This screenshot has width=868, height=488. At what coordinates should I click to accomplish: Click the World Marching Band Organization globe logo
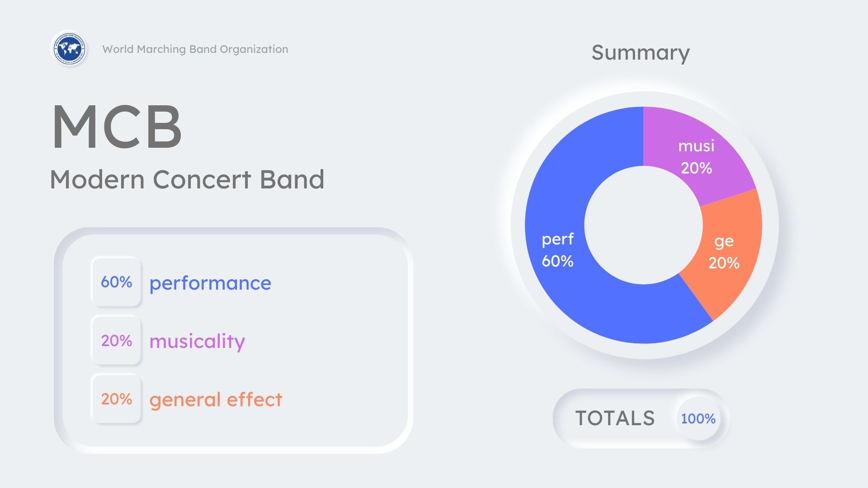tap(69, 49)
